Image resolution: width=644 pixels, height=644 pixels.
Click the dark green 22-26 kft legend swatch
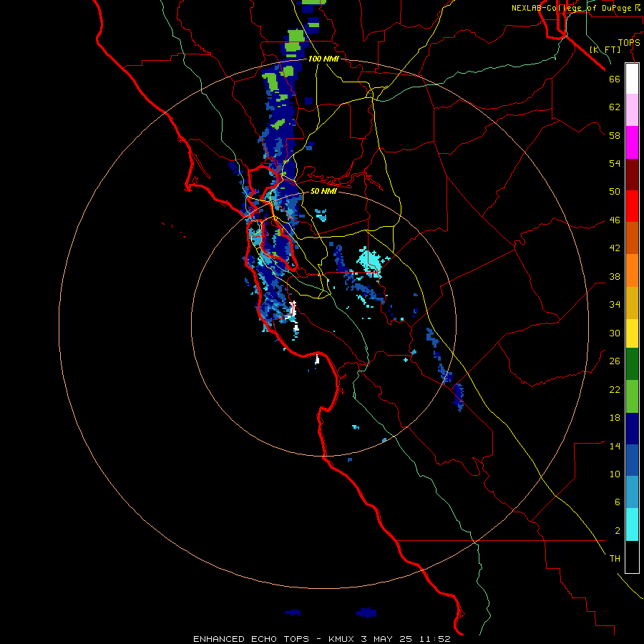632,364
